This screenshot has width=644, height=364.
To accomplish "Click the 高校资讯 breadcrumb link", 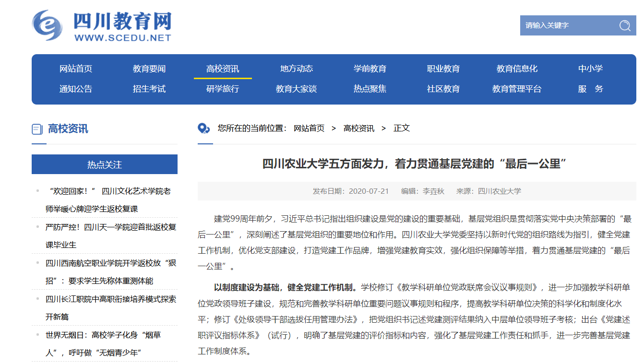I will (359, 128).
